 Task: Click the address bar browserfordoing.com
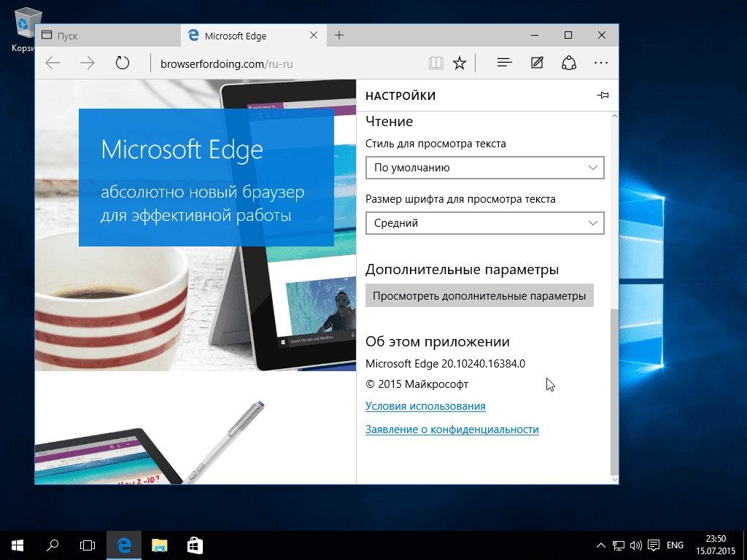pyautogui.click(x=288, y=63)
